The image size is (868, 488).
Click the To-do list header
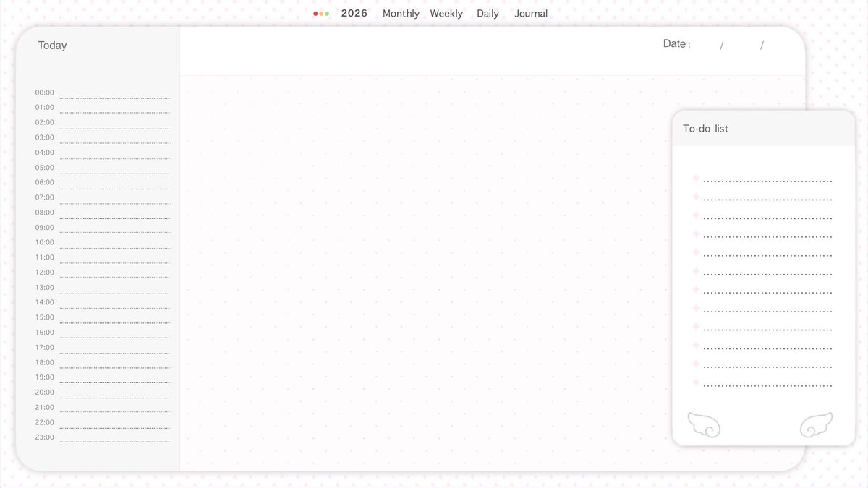763,129
